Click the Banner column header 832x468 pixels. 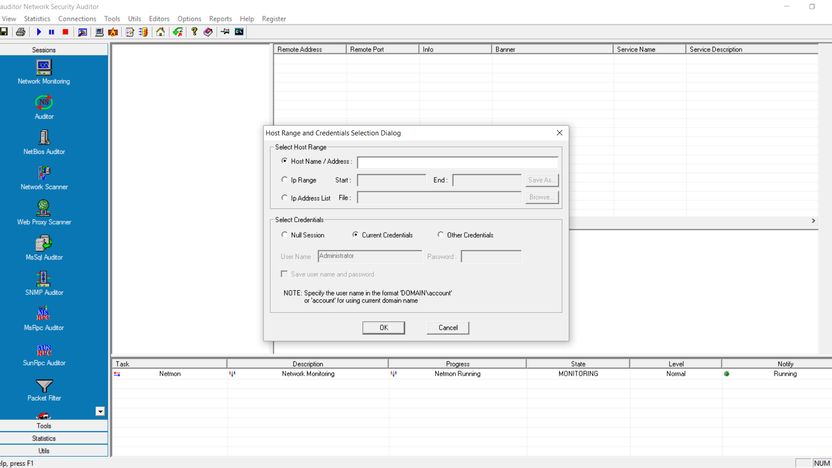552,49
